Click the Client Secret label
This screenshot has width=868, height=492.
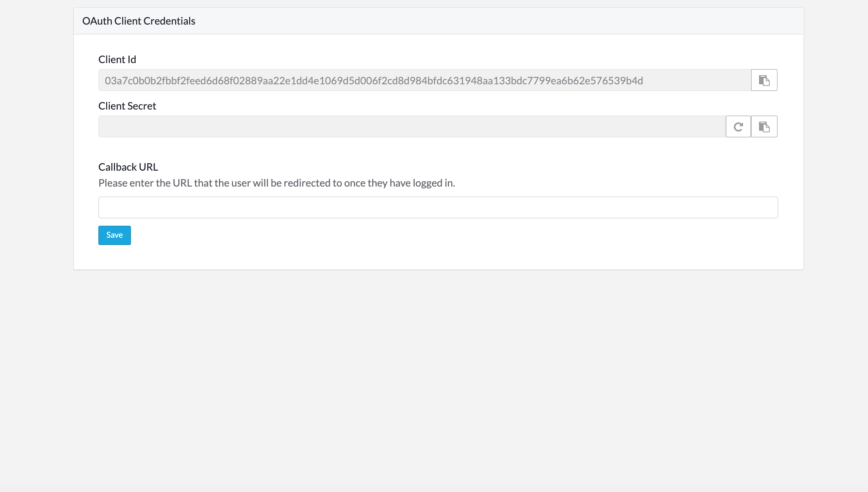point(127,106)
